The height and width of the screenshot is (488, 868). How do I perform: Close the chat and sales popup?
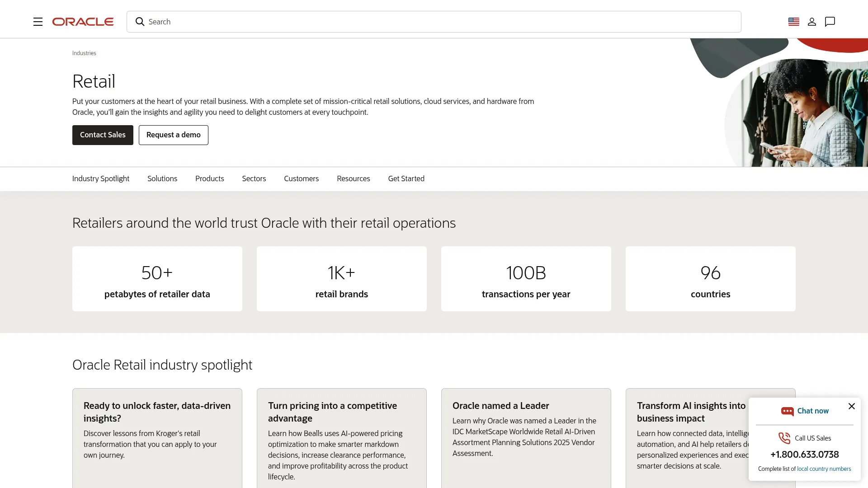852,406
